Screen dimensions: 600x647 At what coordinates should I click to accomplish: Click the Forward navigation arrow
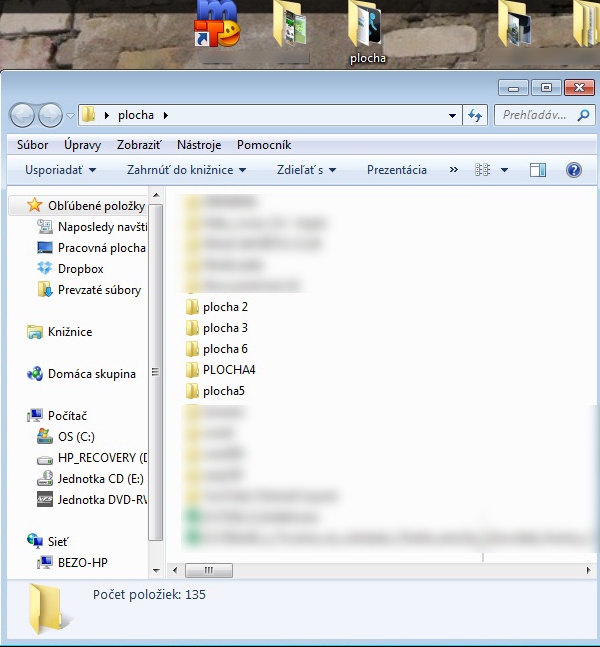coord(50,115)
